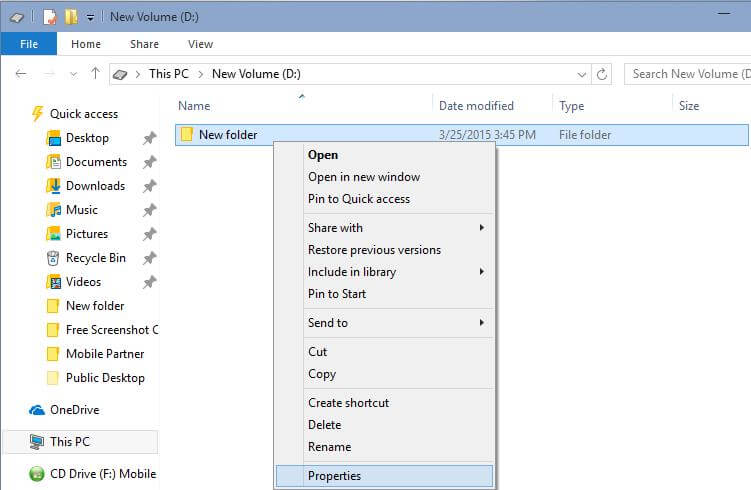The image size is (751, 490).
Task: Click the pin icon next to Downloads
Action: pyautogui.click(x=149, y=186)
